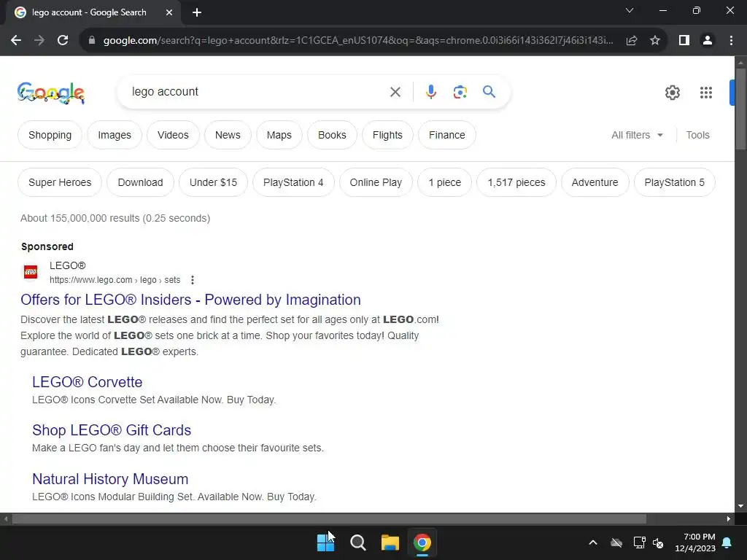Open the taskbar clock and date

[x=695, y=542]
